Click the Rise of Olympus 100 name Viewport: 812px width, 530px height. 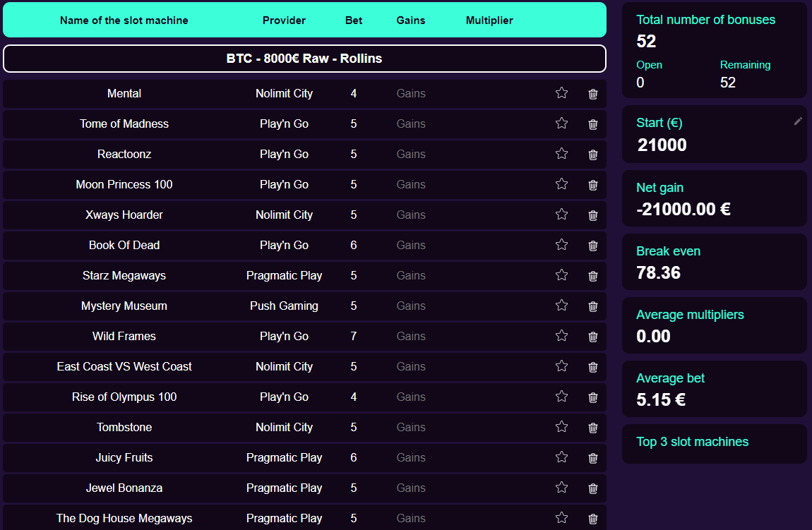pos(124,397)
